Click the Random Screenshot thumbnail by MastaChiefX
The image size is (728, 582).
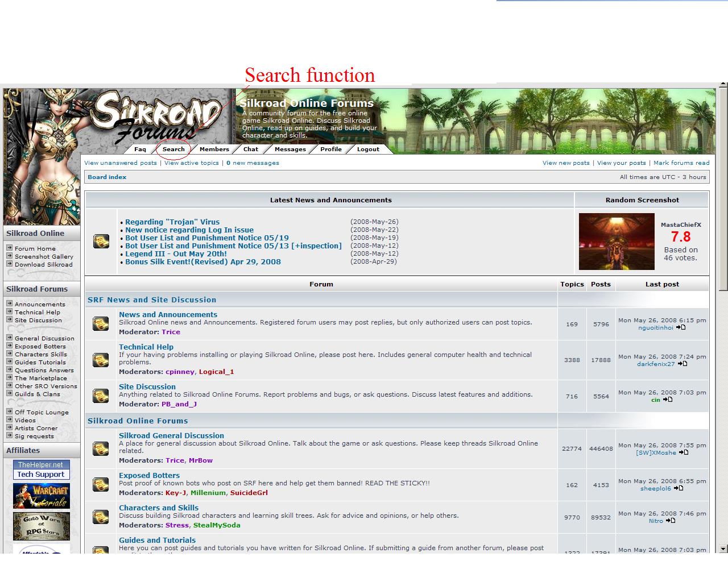(616, 241)
